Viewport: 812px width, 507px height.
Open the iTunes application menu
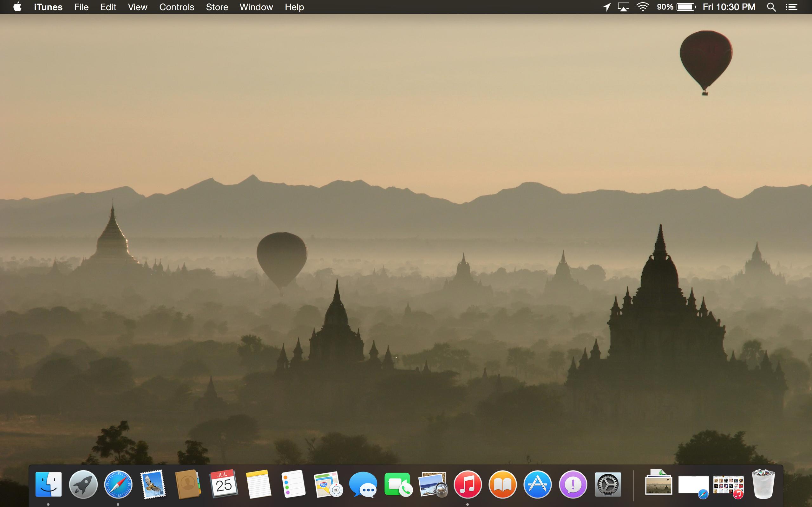pyautogui.click(x=48, y=7)
